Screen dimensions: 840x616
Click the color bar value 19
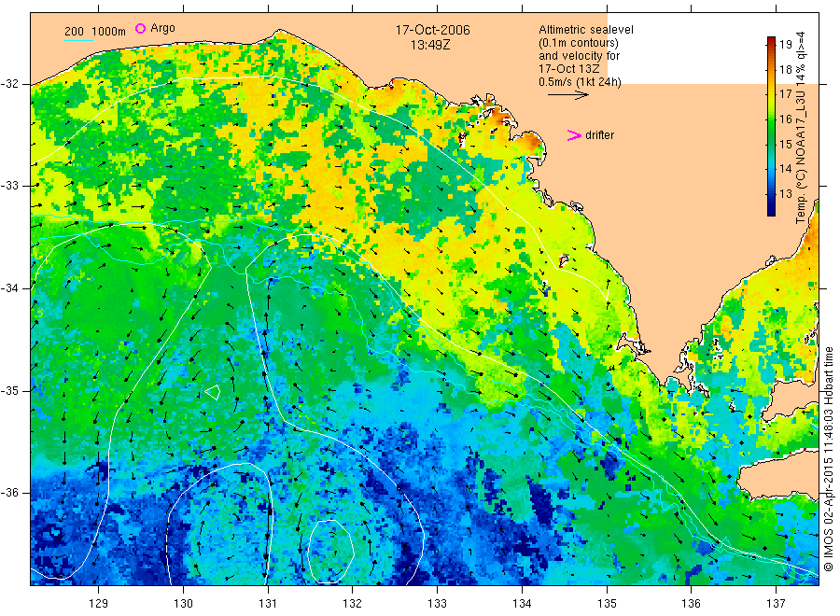tap(785, 45)
